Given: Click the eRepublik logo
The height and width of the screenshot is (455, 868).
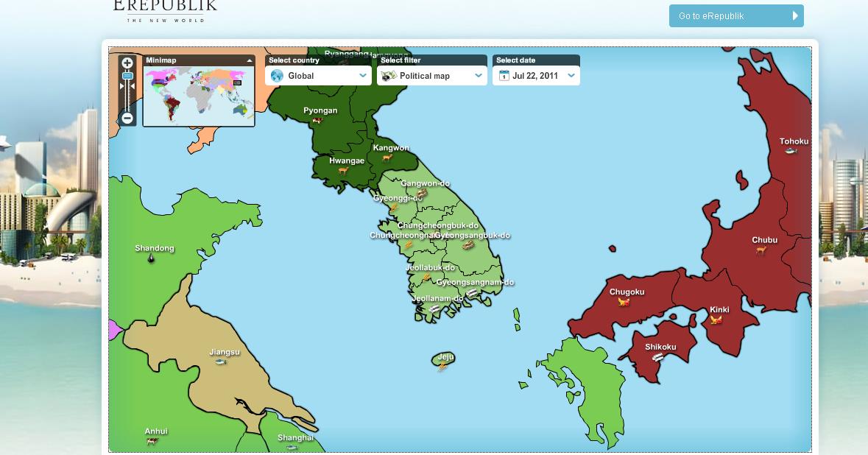Looking at the screenshot, I should [x=165, y=11].
